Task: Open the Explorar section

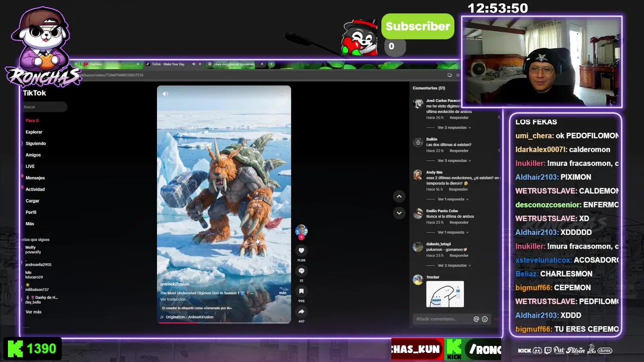Action: pos(34,132)
